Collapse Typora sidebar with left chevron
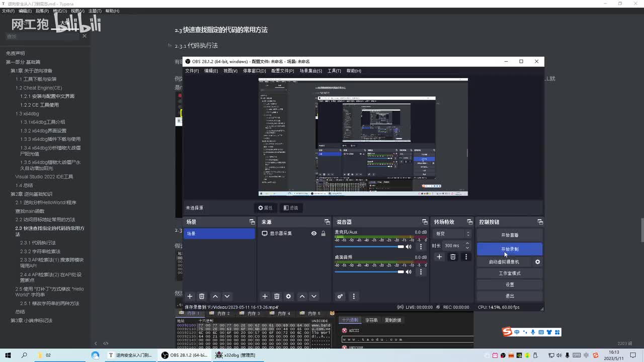Viewport: 644px width, 362px height. 96,343
